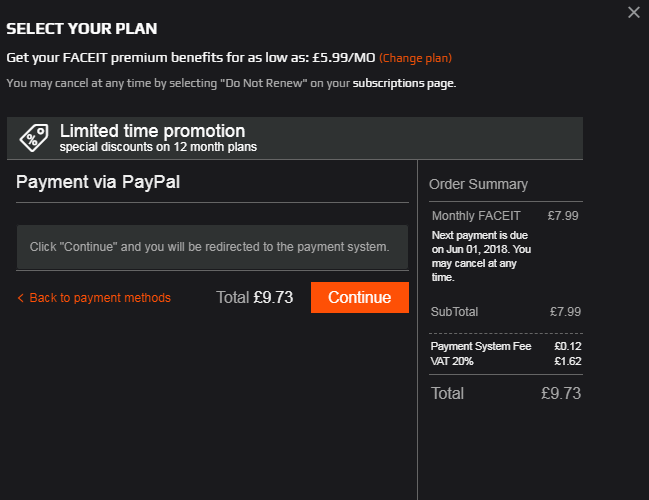Click the SELECT YOUR PLAN title
The width and height of the screenshot is (649, 500).
click(82, 29)
